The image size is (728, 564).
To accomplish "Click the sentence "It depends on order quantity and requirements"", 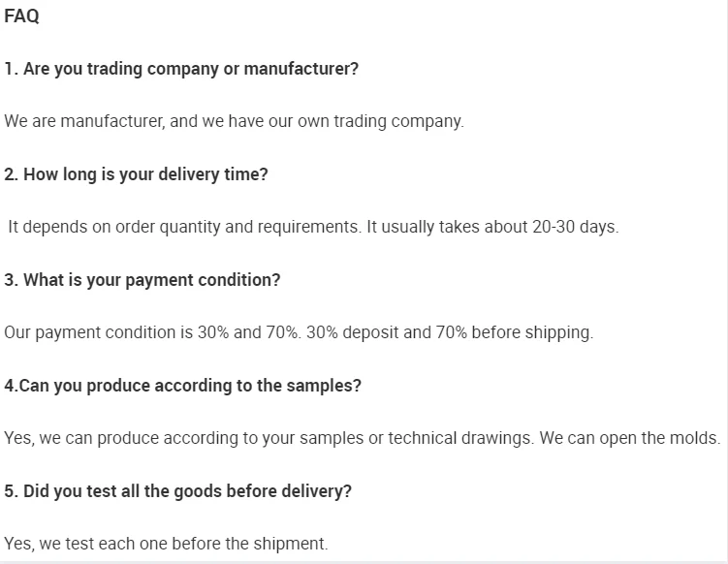I will [x=184, y=227].
